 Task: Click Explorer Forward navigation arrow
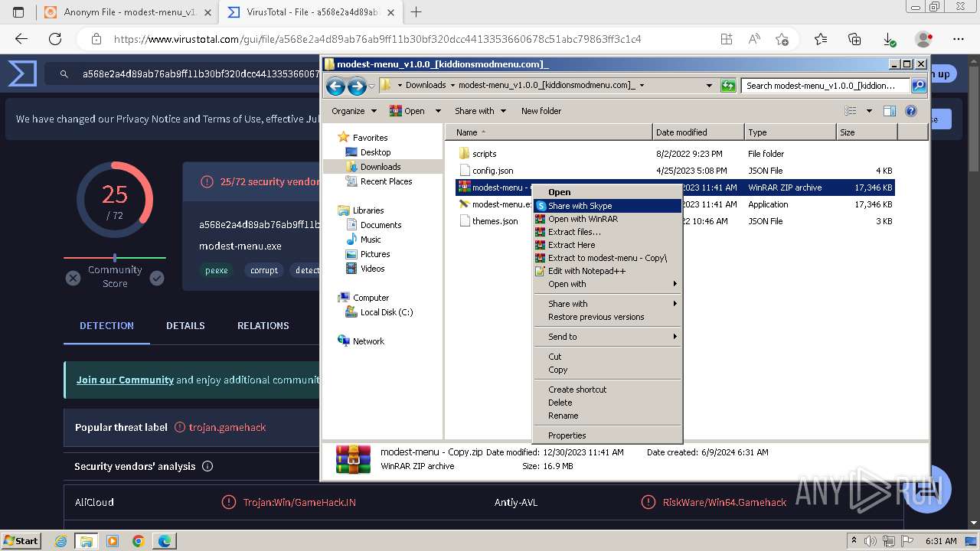click(x=357, y=86)
